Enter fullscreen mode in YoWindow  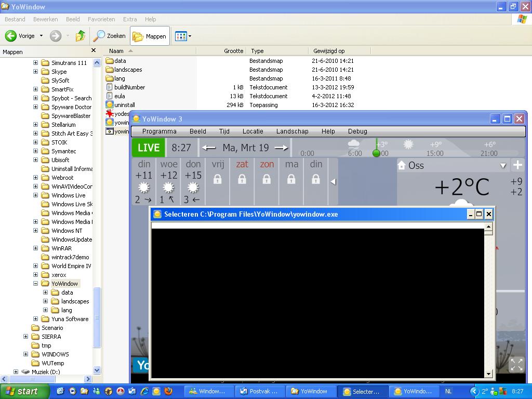(516, 365)
